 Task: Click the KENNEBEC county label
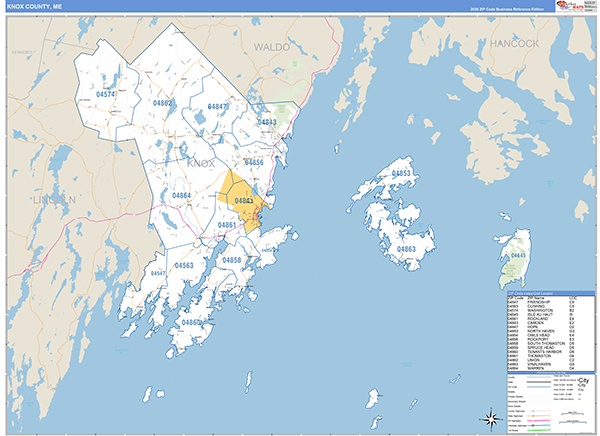23,52
